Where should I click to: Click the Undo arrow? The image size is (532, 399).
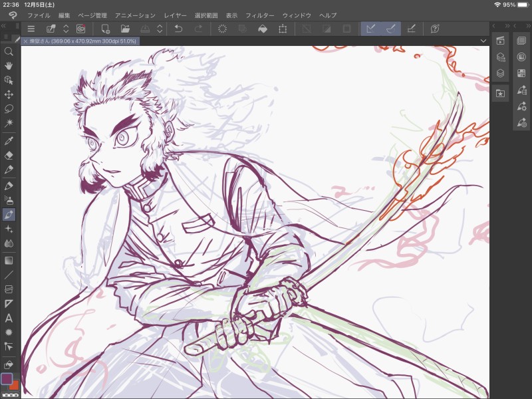178,29
